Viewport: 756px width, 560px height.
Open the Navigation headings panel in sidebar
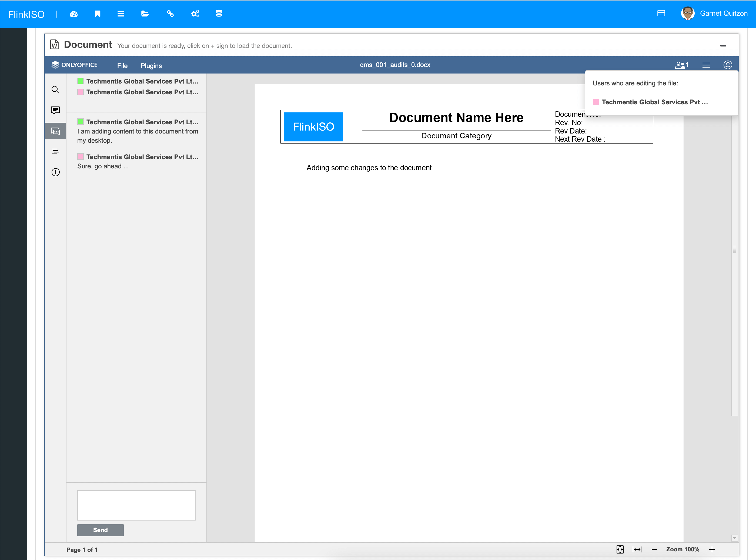point(55,152)
